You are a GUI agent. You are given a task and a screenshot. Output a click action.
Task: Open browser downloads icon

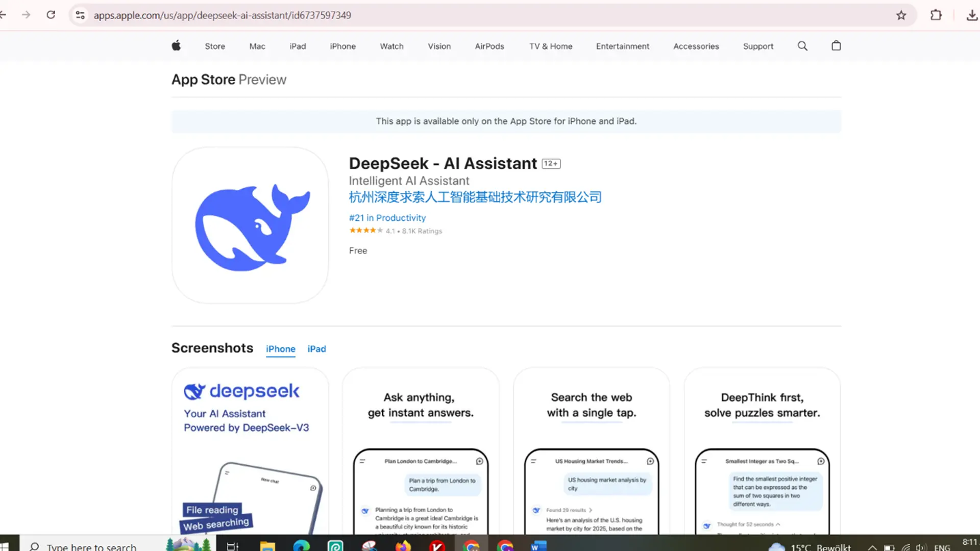[x=972, y=15]
